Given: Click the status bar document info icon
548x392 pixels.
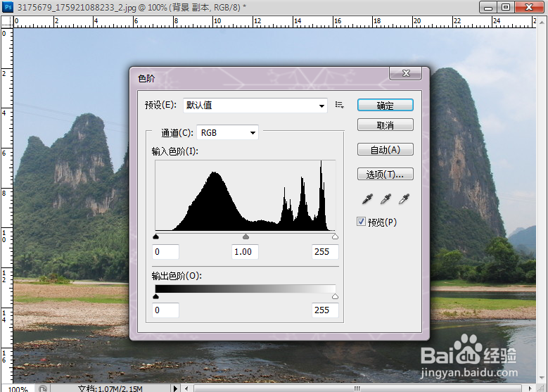Looking at the screenshot, I should [43, 388].
